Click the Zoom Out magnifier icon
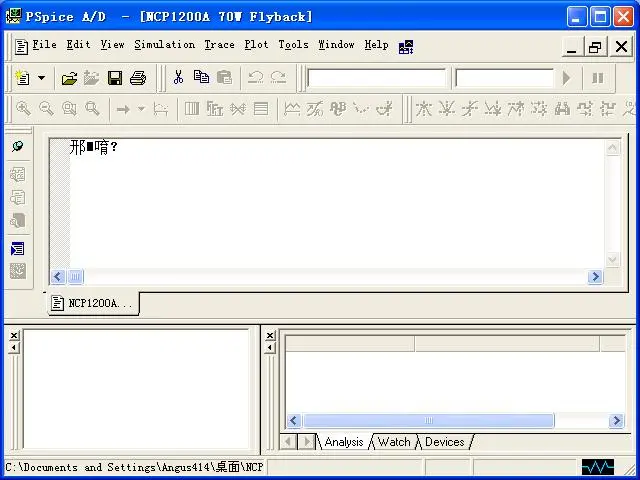This screenshot has height=480, width=640. tap(46, 109)
